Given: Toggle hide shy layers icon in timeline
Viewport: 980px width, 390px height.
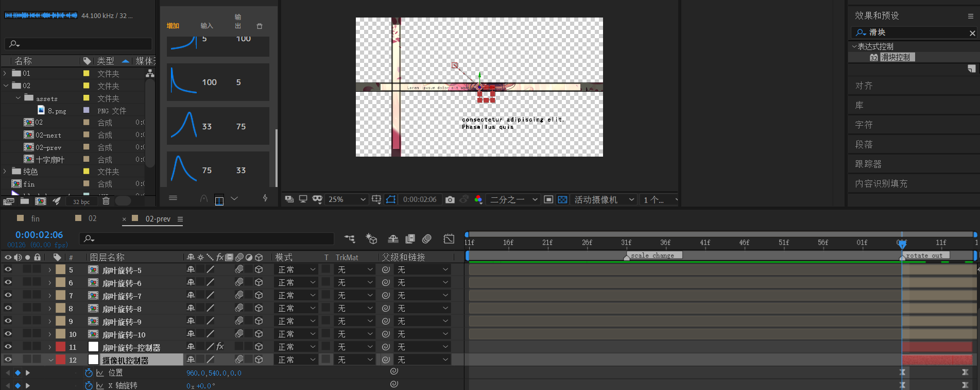Looking at the screenshot, I should 393,239.
